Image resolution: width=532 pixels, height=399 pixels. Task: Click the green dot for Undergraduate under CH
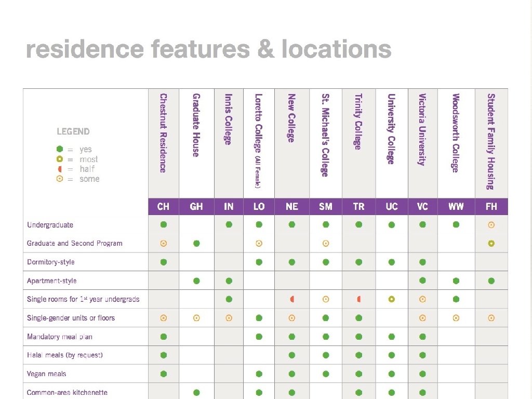pyautogui.click(x=164, y=224)
